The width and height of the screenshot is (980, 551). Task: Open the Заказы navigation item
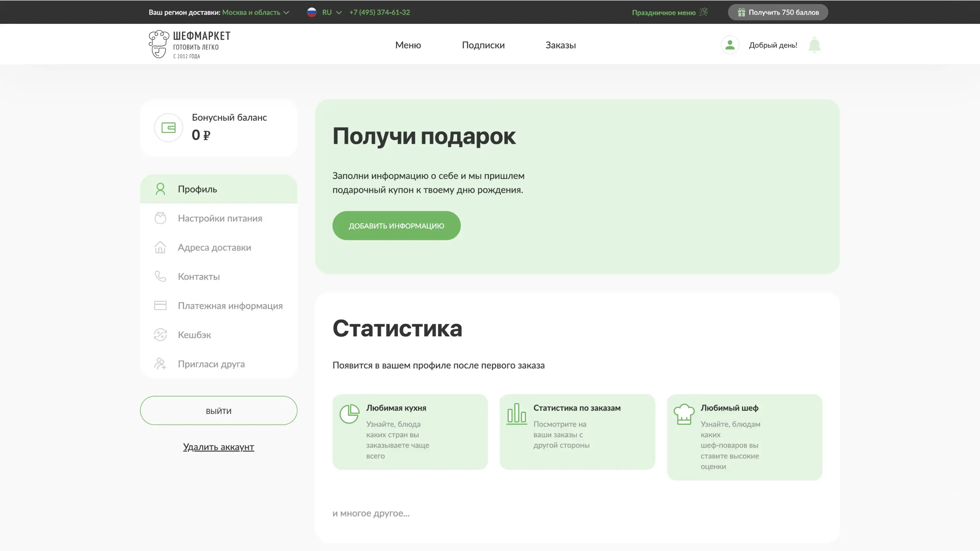click(x=560, y=45)
